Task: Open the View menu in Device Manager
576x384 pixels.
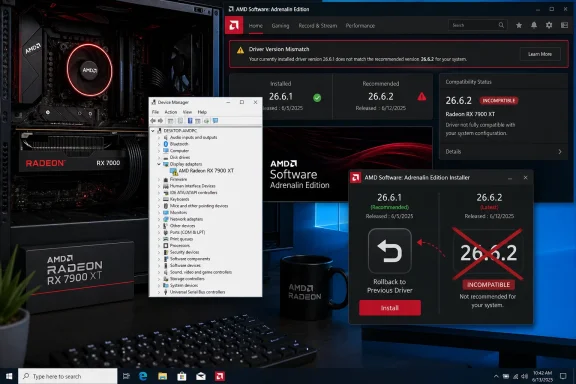Action: pyautogui.click(x=187, y=112)
